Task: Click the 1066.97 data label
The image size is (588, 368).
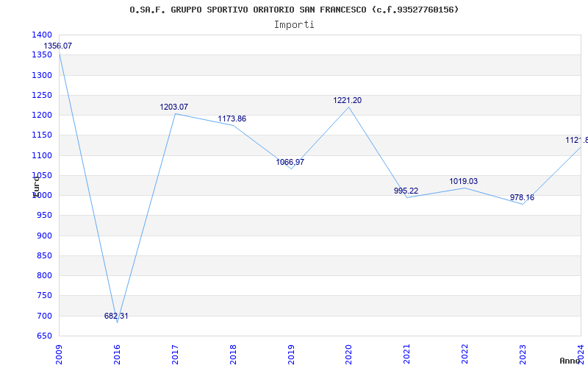Action: (x=290, y=162)
